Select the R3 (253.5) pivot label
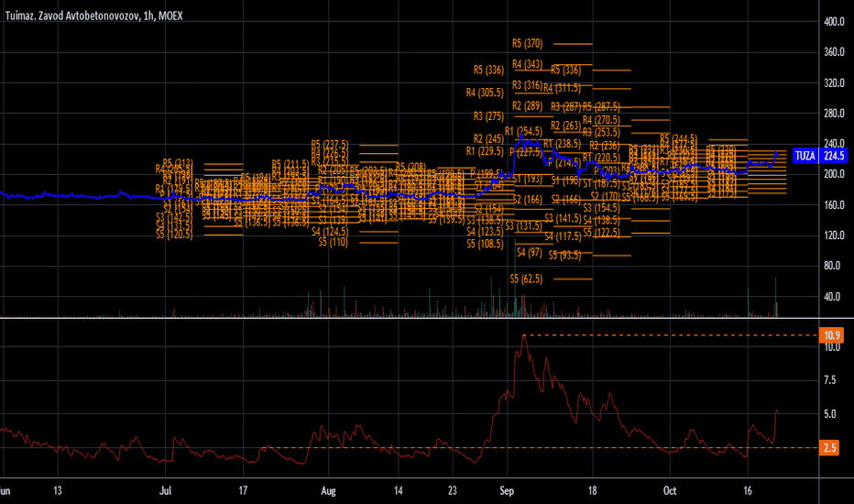This screenshot has height=504, width=854. (601, 132)
